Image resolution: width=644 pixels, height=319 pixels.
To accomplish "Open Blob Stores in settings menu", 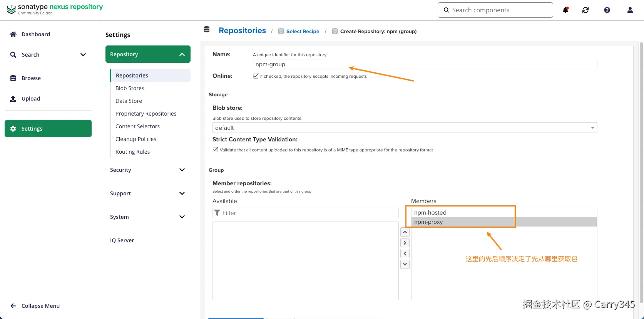I will 130,88.
